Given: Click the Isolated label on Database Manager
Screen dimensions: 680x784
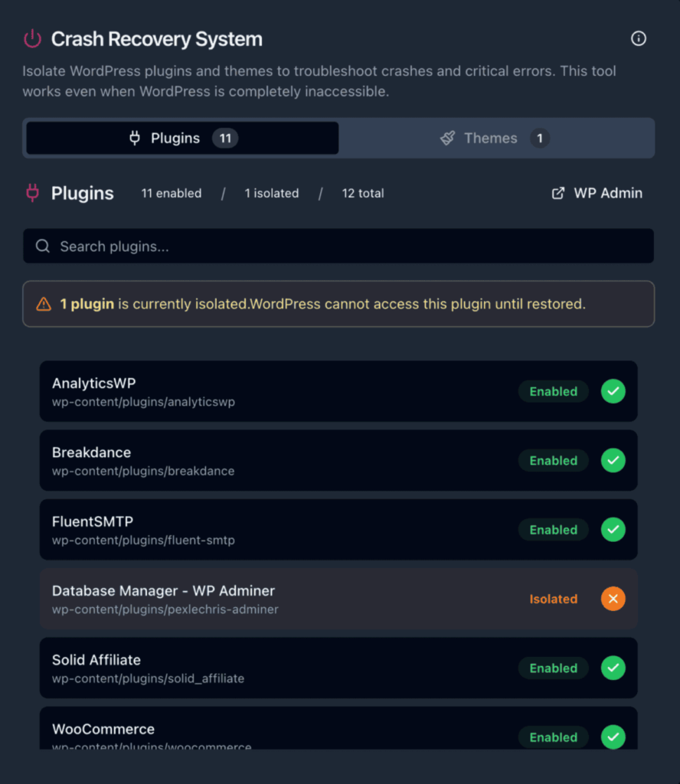Looking at the screenshot, I should click(x=553, y=599).
